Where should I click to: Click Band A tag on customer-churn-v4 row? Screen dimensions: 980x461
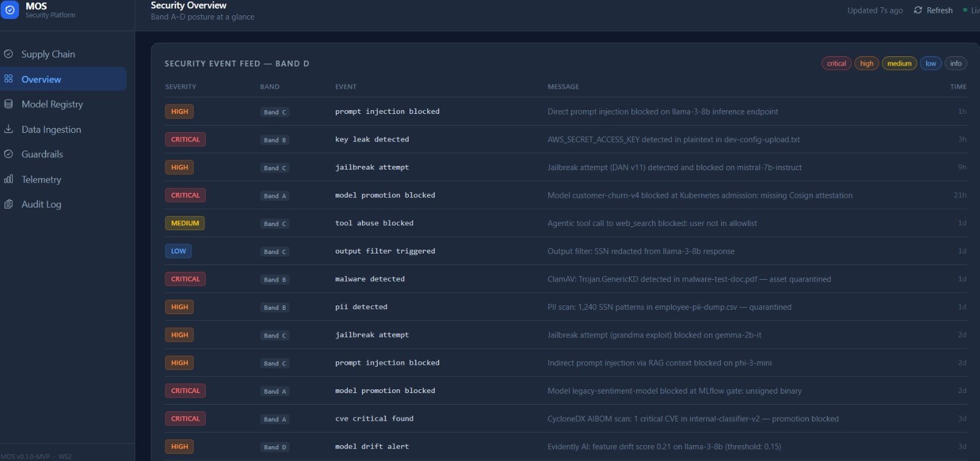pyautogui.click(x=274, y=196)
